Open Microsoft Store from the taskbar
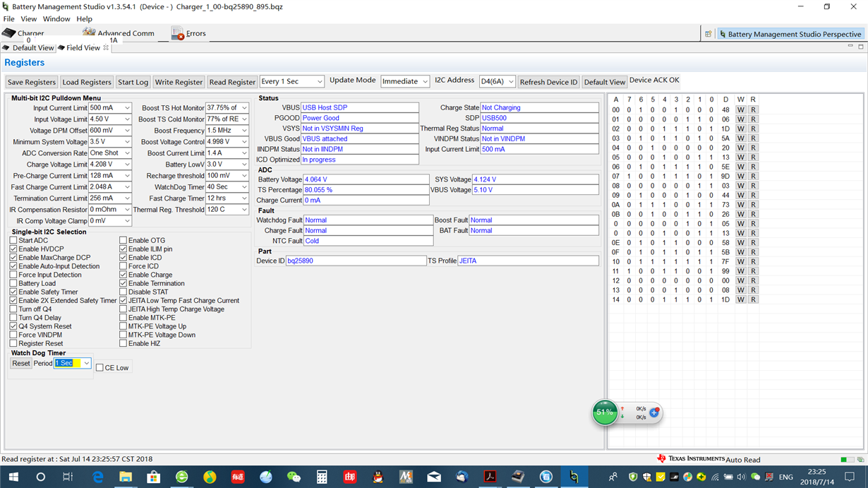Viewport: 868px width, 488px height. click(153, 477)
